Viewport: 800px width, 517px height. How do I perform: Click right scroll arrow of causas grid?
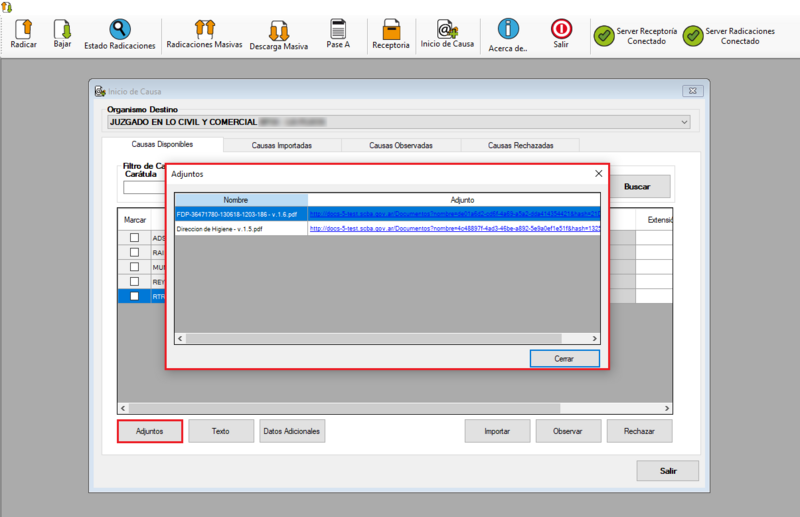point(666,408)
